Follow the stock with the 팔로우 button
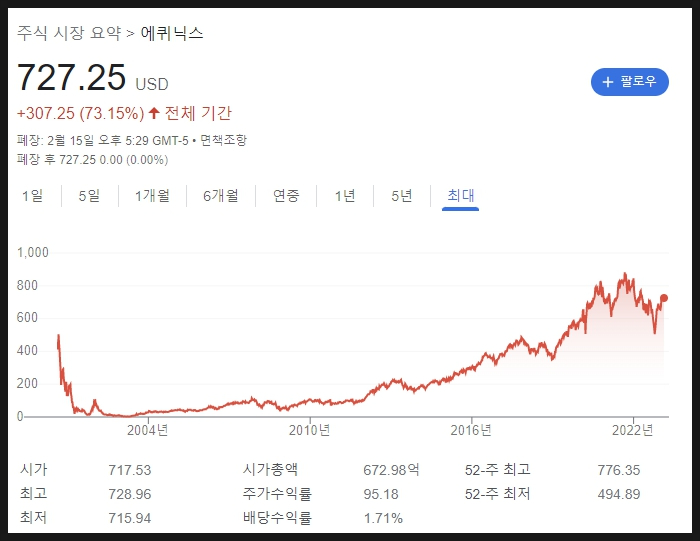The height and width of the screenshot is (541, 700). pos(629,82)
